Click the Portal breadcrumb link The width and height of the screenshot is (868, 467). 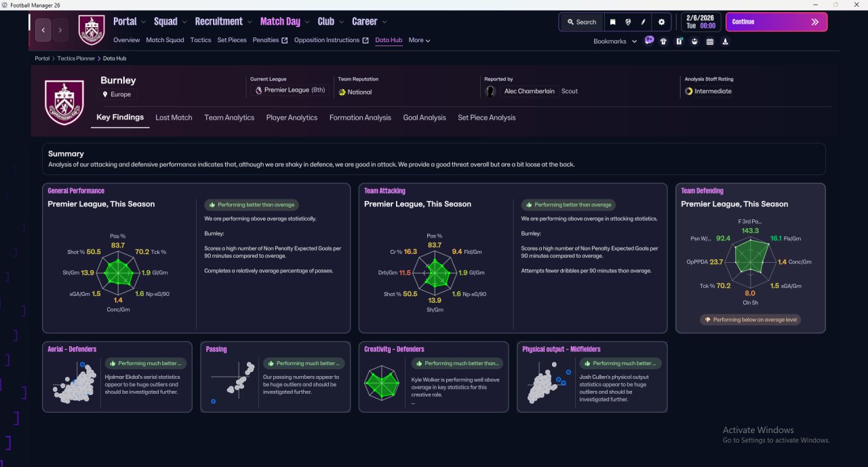(42, 58)
